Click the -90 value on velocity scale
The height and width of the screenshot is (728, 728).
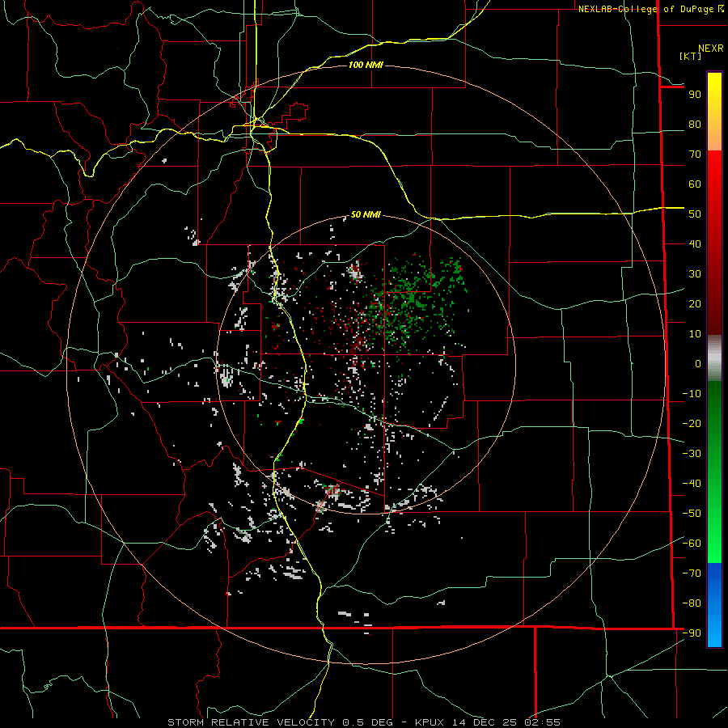click(x=692, y=633)
